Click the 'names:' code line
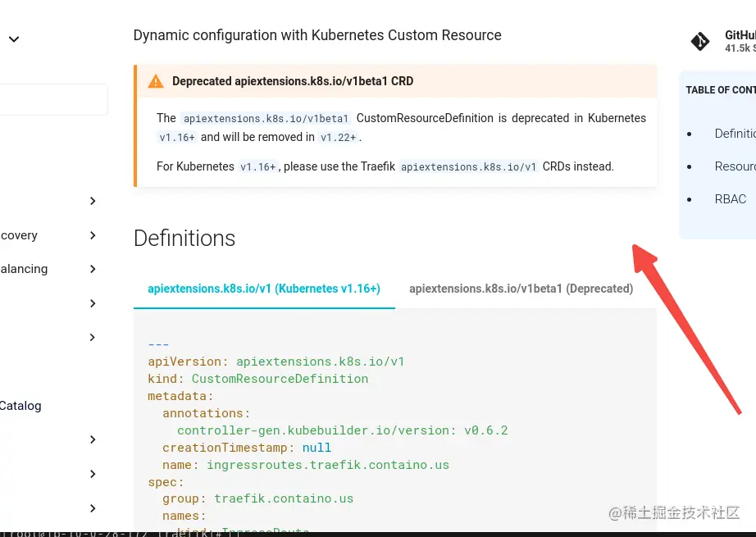This screenshot has height=537, width=756. coord(184,517)
